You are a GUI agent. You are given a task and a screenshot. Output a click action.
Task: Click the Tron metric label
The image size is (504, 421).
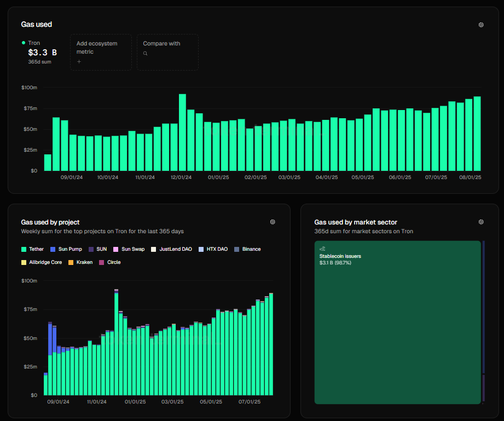[x=34, y=43]
